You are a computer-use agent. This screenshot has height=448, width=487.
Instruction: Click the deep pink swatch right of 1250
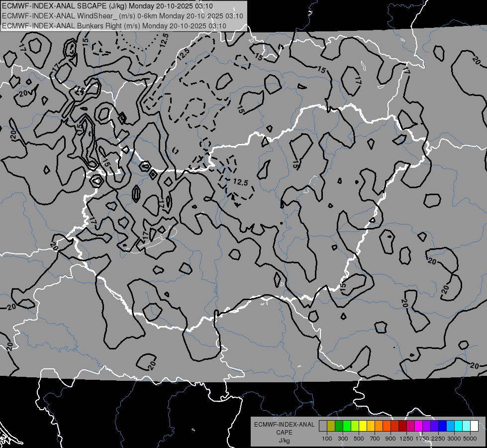point(410,426)
